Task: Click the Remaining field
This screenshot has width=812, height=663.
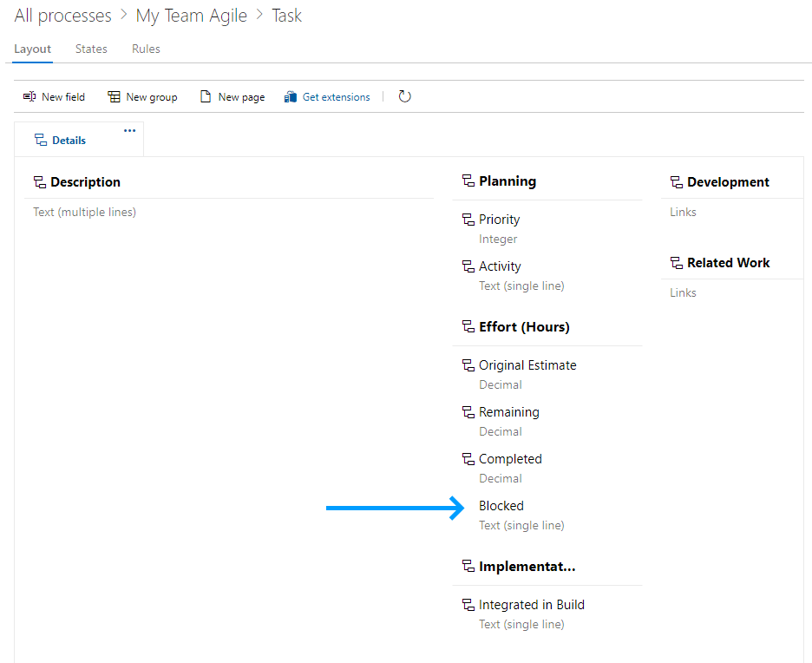Action: (509, 412)
